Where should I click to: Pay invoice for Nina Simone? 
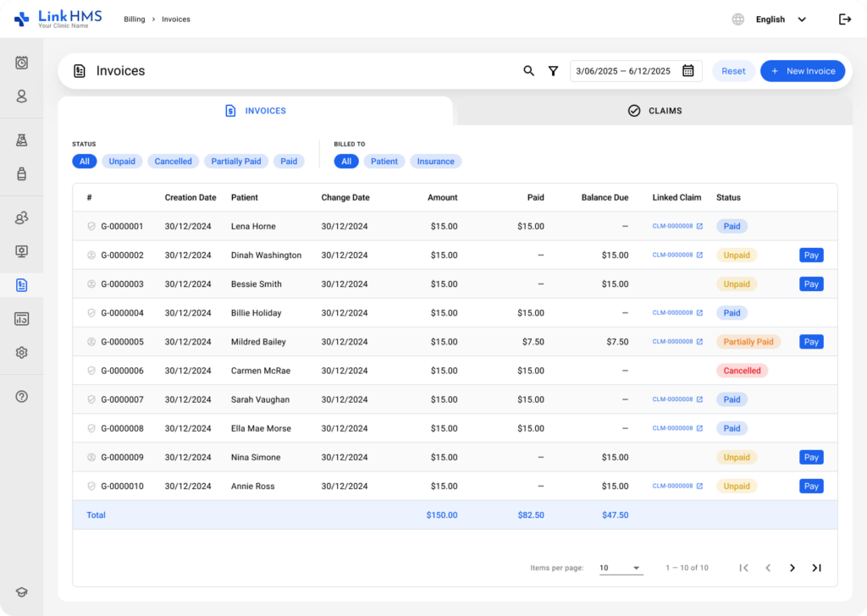(811, 458)
